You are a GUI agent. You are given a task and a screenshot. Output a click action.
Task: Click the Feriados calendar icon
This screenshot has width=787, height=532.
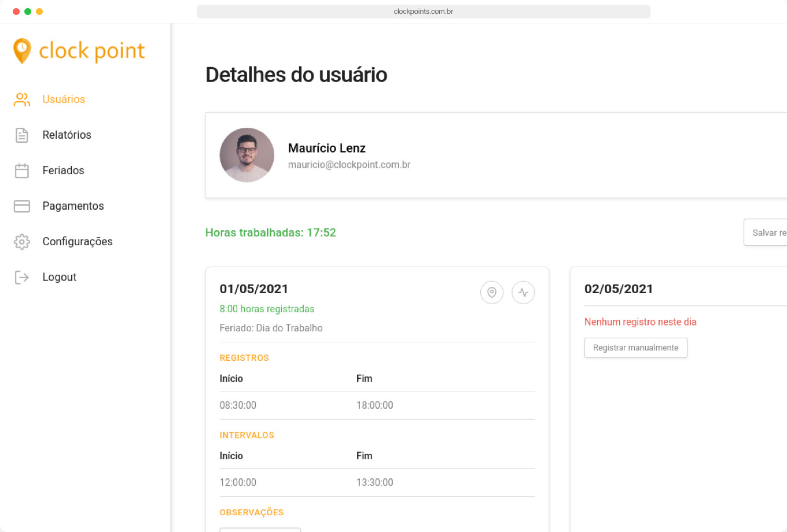click(22, 171)
